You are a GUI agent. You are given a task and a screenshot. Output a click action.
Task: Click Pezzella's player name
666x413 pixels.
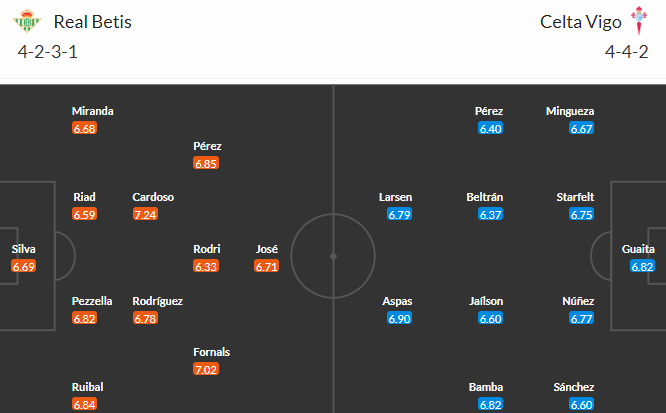(92, 301)
